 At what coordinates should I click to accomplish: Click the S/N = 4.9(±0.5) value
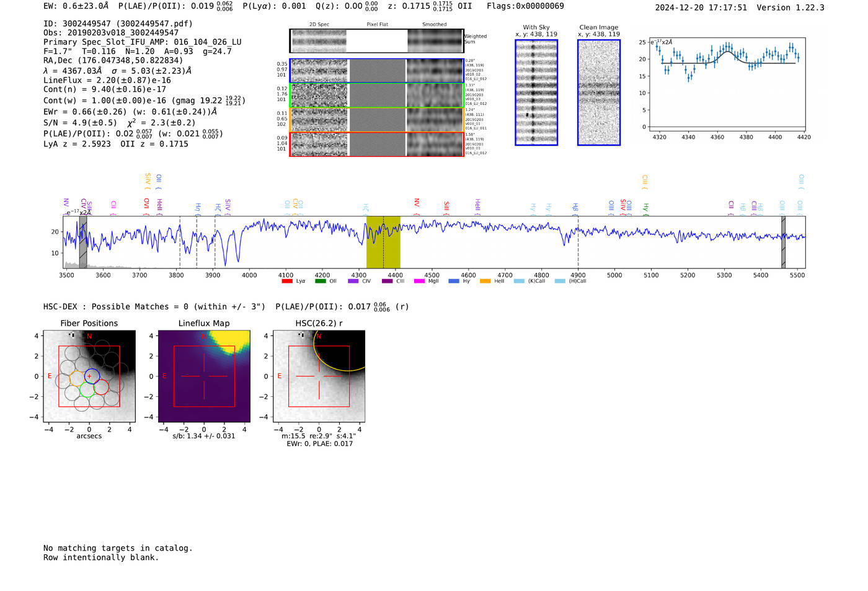pos(80,123)
